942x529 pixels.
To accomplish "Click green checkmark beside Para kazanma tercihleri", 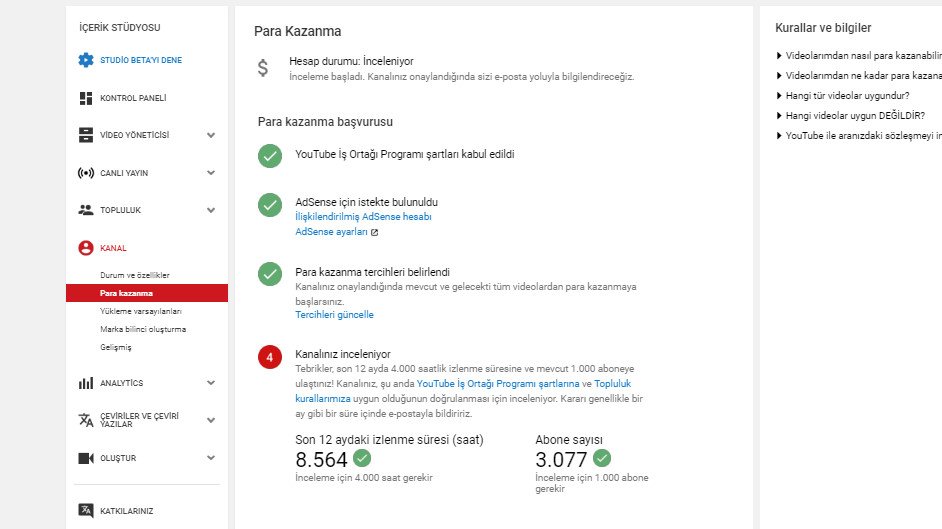I will point(270,274).
